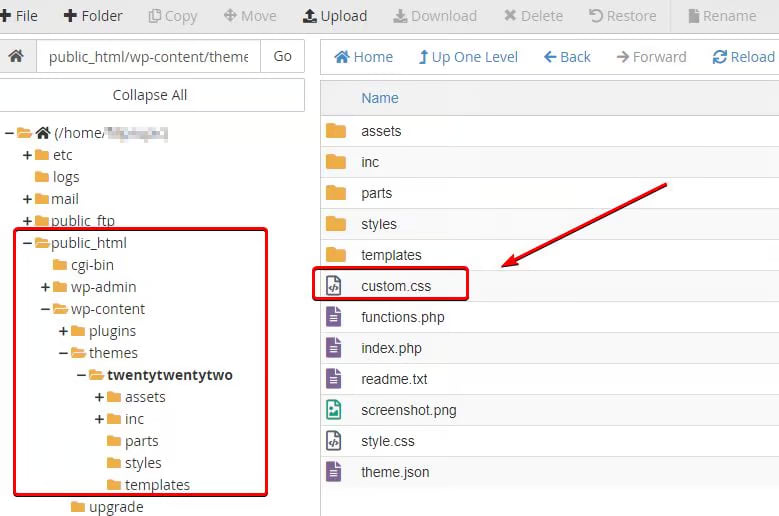Select the styles folder in the tree

143,463
